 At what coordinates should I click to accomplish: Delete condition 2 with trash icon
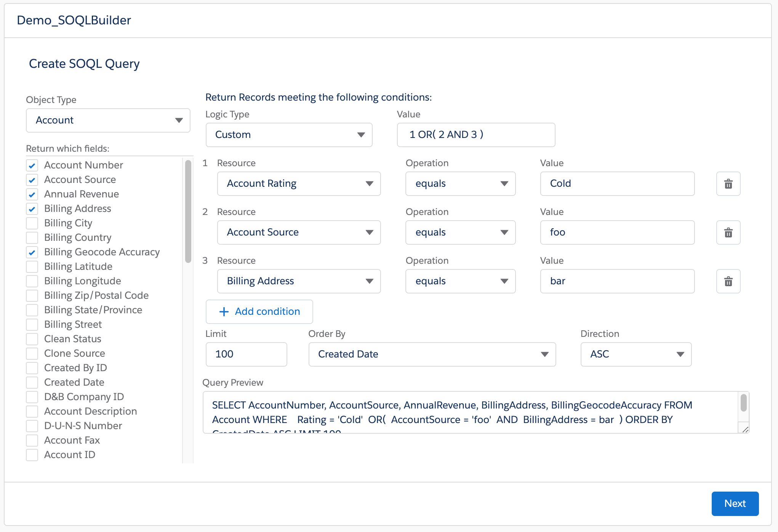pos(728,232)
